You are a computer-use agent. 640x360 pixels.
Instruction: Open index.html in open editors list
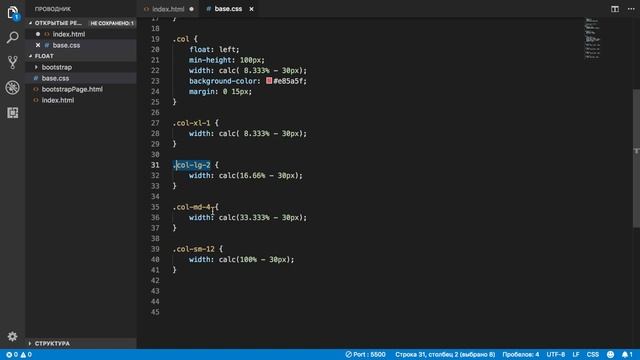tap(69, 34)
